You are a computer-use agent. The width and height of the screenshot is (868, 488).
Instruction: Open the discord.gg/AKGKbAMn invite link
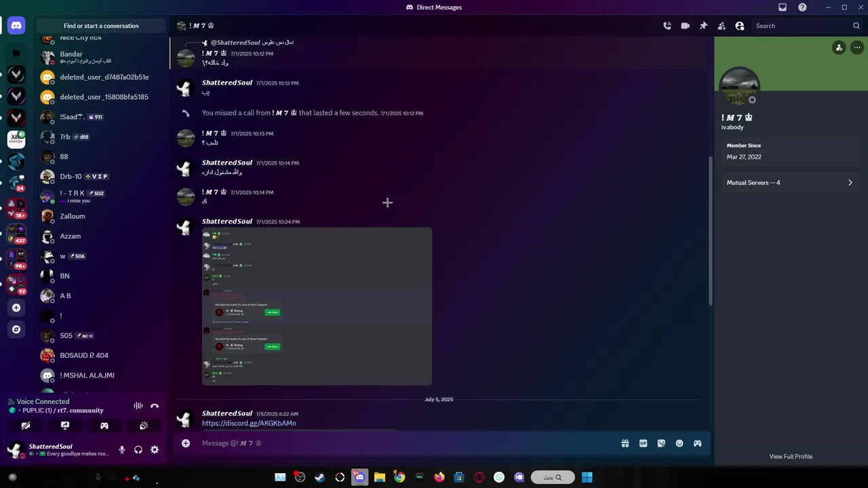[249, 423]
